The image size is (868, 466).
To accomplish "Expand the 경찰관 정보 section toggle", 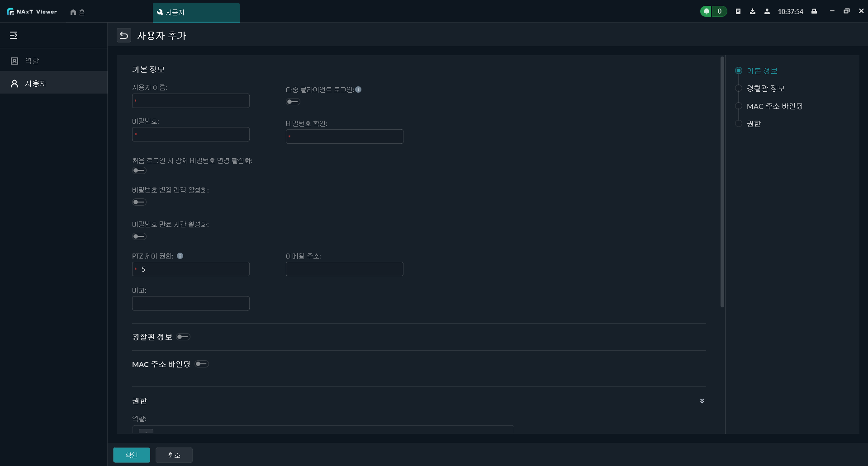I will [x=183, y=337].
